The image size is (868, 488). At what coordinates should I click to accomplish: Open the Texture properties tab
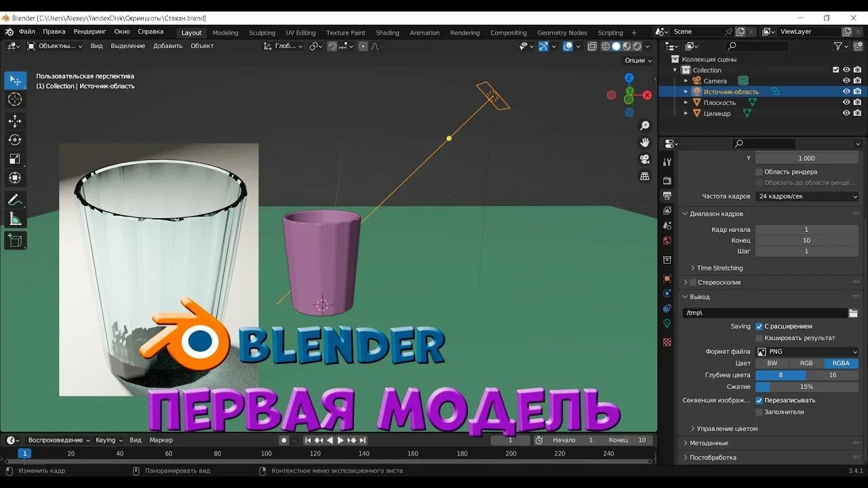pyautogui.click(x=667, y=342)
